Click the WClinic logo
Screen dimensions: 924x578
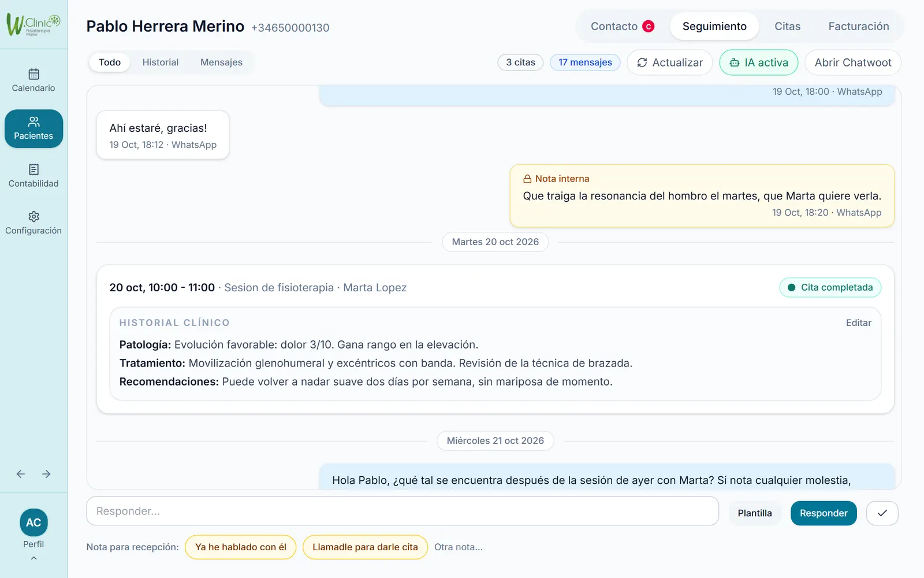tap(33, 25)
